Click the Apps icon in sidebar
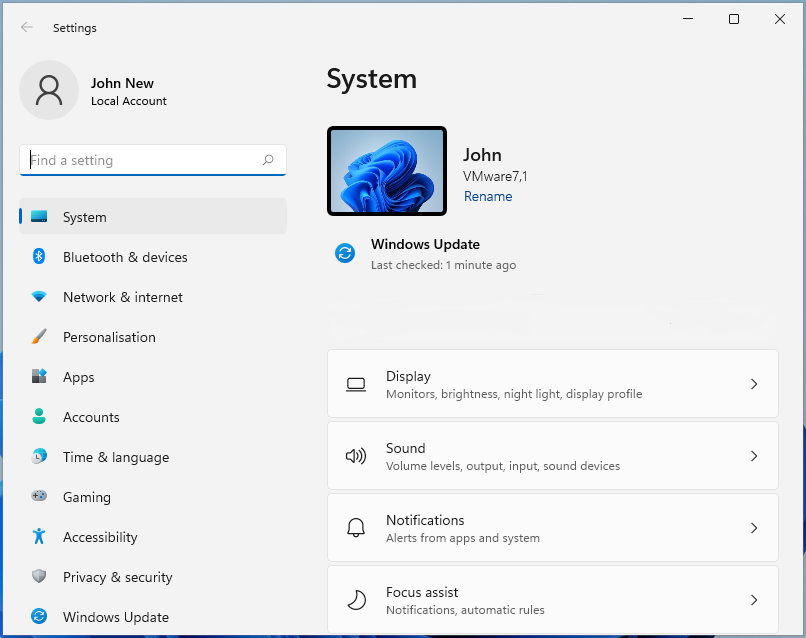The width and height of the screenshot is (806, 638). [x=39, y=376]
